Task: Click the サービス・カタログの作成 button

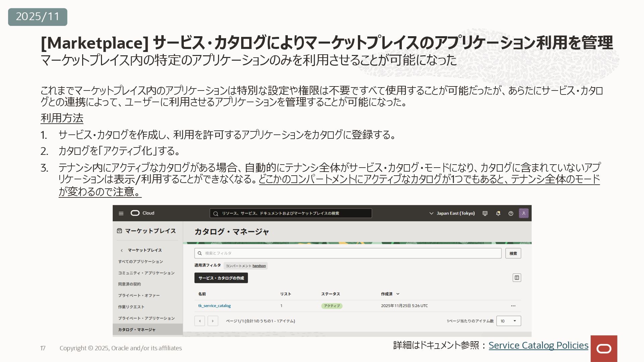Action: point(221,278)
